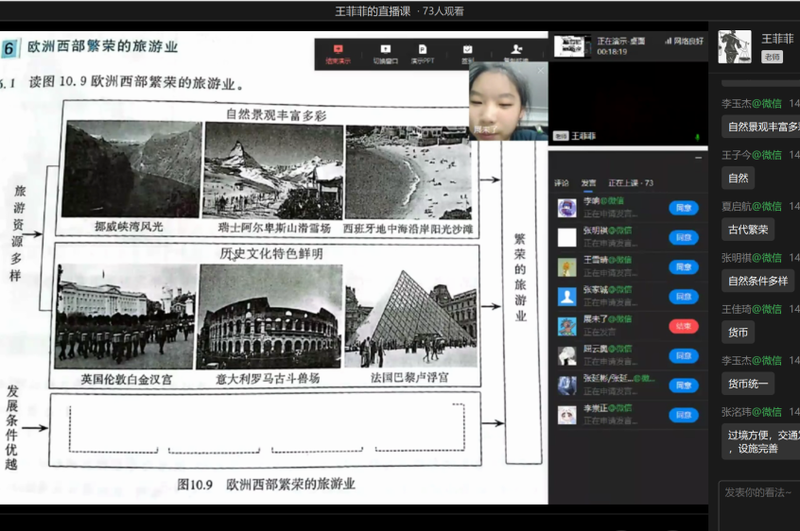Viewport: 800px width, 531px height.
Task: Click chat message starting 过境方便
Action: coord(761,442)
